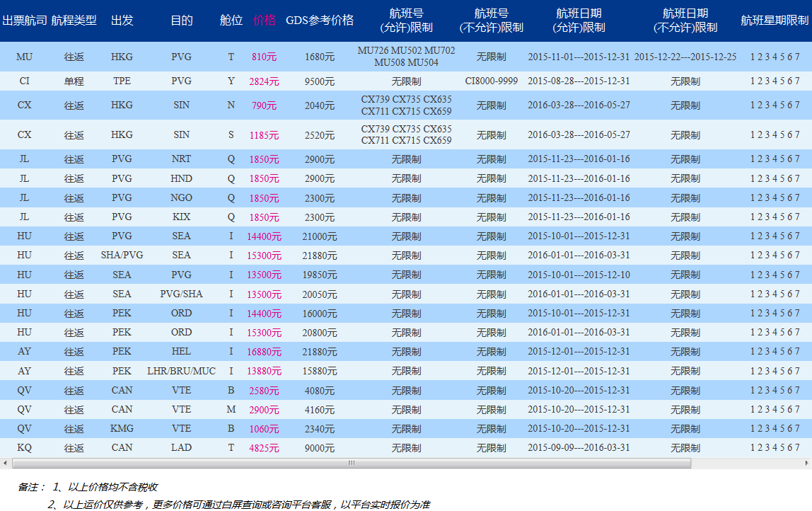Viewport: 812px width, 511px height.
Task: Select the 21000元 GDS reference price
Action: 320,236
